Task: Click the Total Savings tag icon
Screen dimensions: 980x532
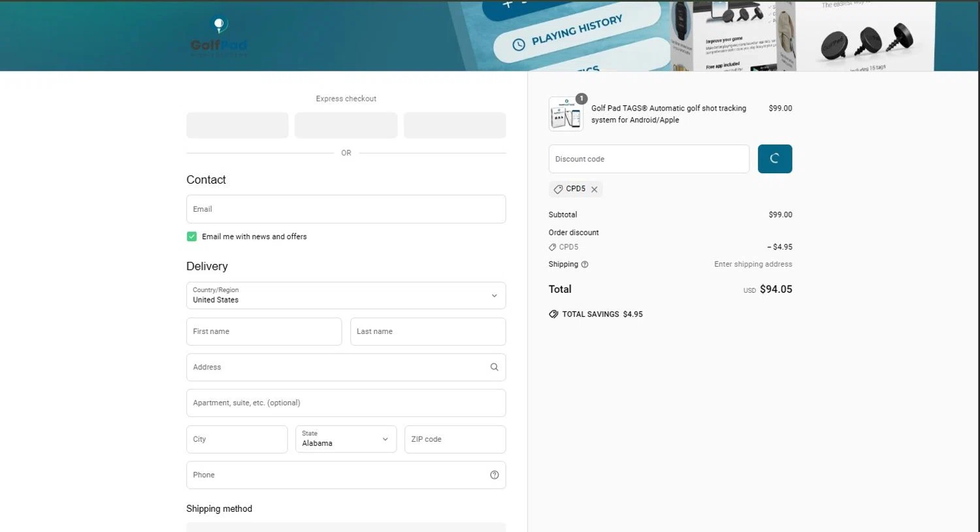Action: pos(553,314)
